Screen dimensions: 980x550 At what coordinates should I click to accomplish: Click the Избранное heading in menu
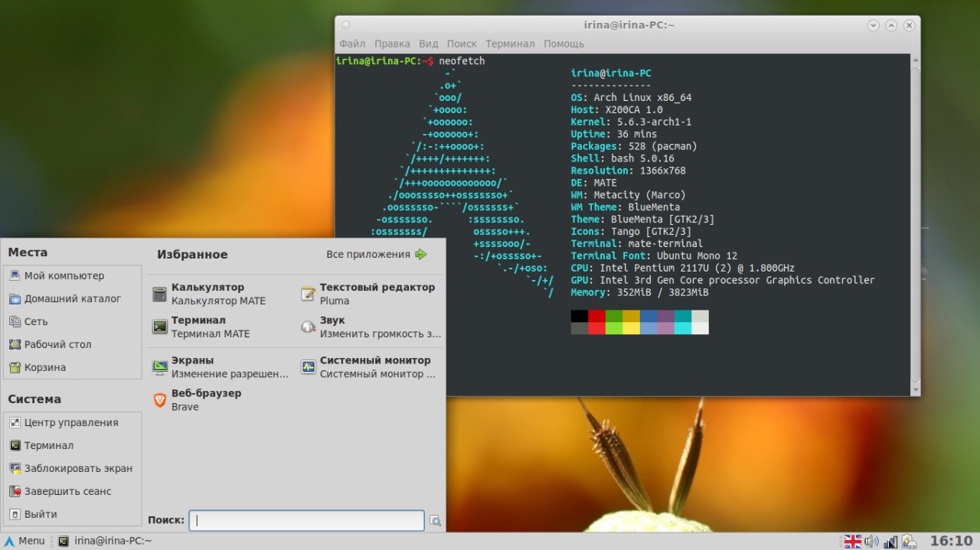click(x=192, y=255)
